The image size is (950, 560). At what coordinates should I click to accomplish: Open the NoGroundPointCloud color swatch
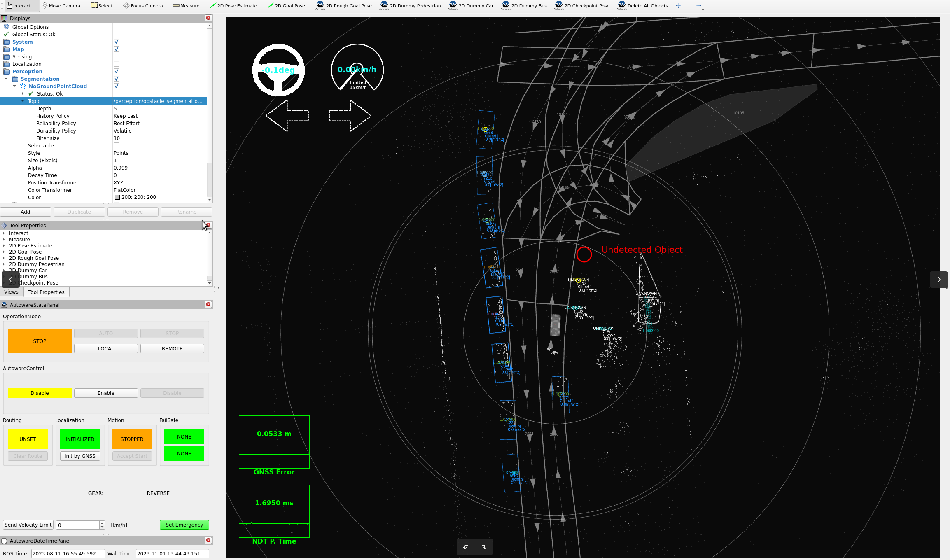(x=117, y=197)
